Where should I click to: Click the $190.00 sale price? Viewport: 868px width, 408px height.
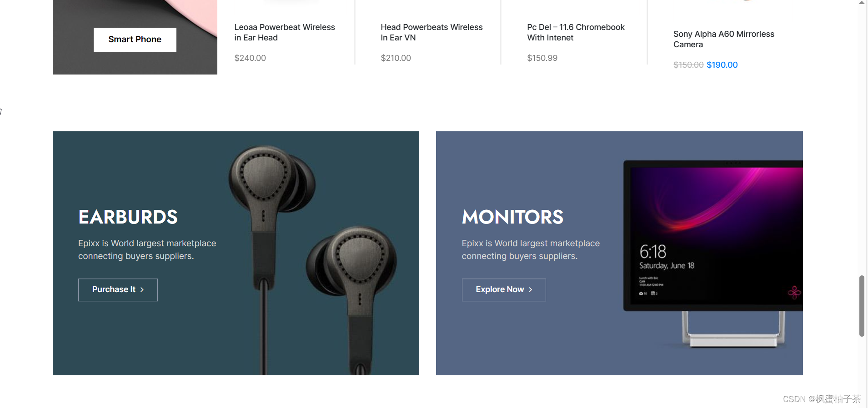click(722, 65)
